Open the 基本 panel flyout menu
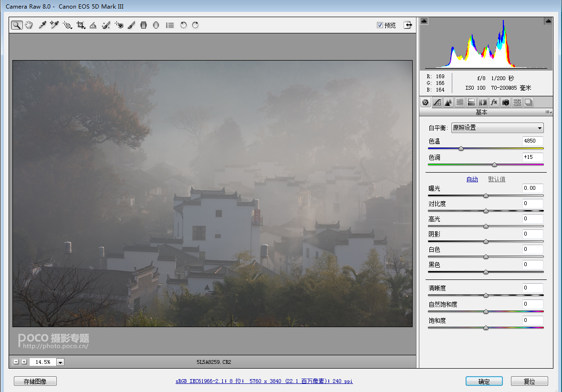The width and height of the screenshot is (562, 392). (x=548, y=112)
